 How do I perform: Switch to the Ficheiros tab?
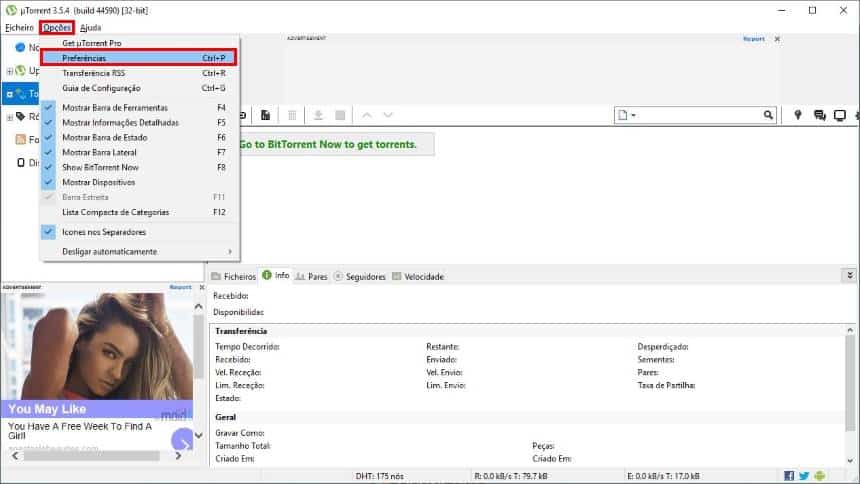(x=234, y=277)
